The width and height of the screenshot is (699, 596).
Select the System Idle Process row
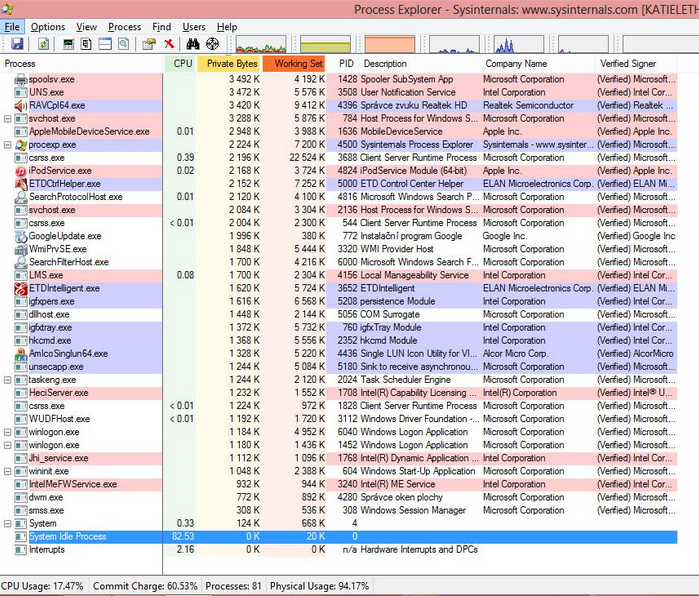[x=339, y=537]
